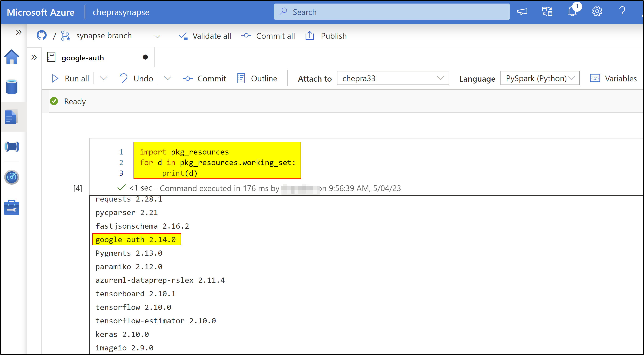The height and width of the screenshot is (355, 644).
Task: Click output line 'paramiko 2.12.0'
Action: point(129,267)
